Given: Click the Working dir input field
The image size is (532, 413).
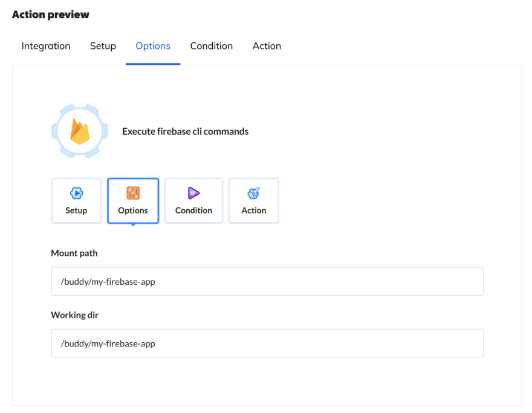Looking at the screenshot, I should [267, 343].
